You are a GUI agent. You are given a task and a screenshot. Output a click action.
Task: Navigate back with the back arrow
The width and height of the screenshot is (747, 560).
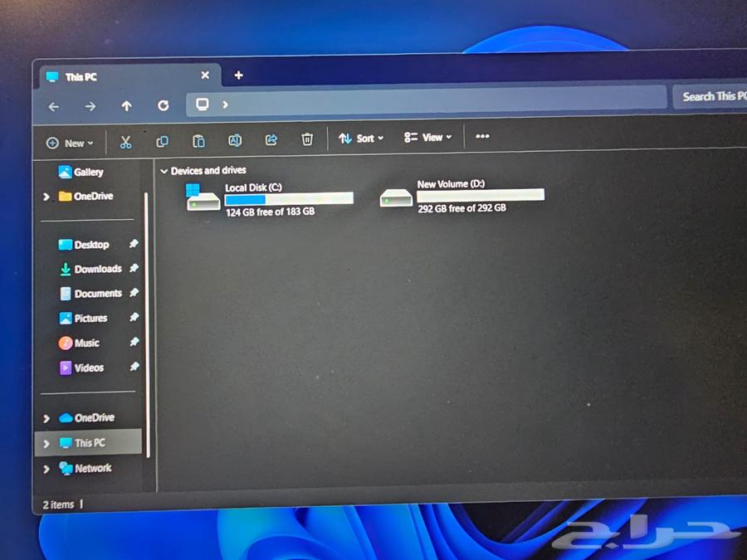[x=54, y=106]
